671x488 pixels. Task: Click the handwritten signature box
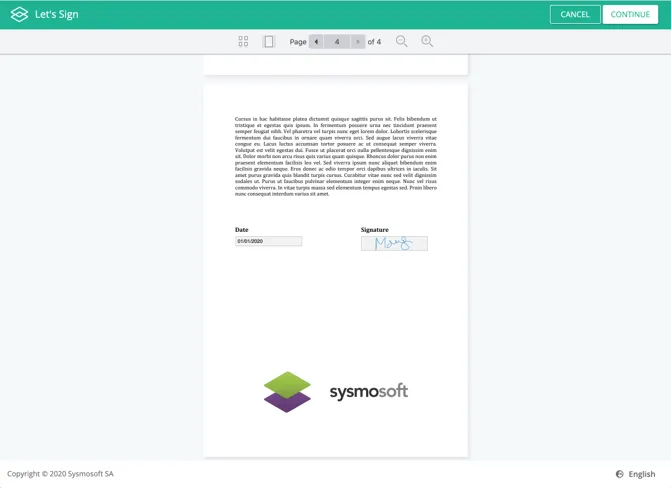(394, 243)
